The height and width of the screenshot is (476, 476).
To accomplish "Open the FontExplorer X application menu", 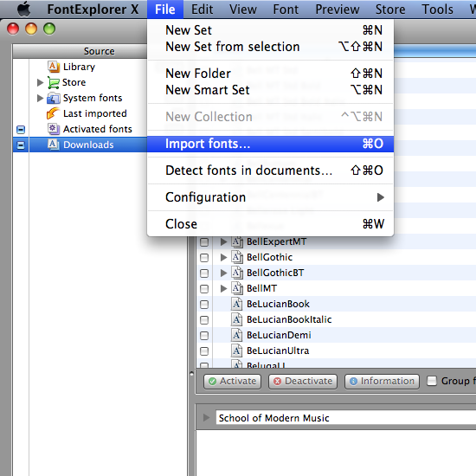I will (93, 10).
